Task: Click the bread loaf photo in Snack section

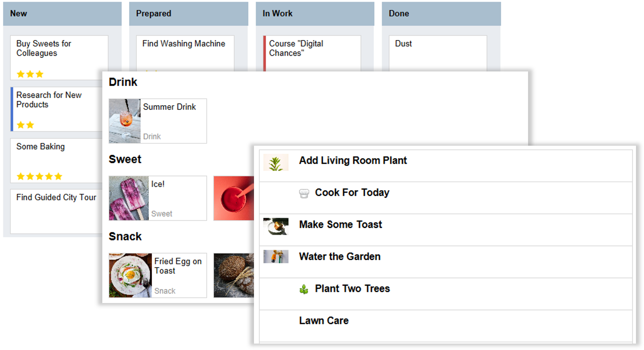Action: (x=234, y=275)
